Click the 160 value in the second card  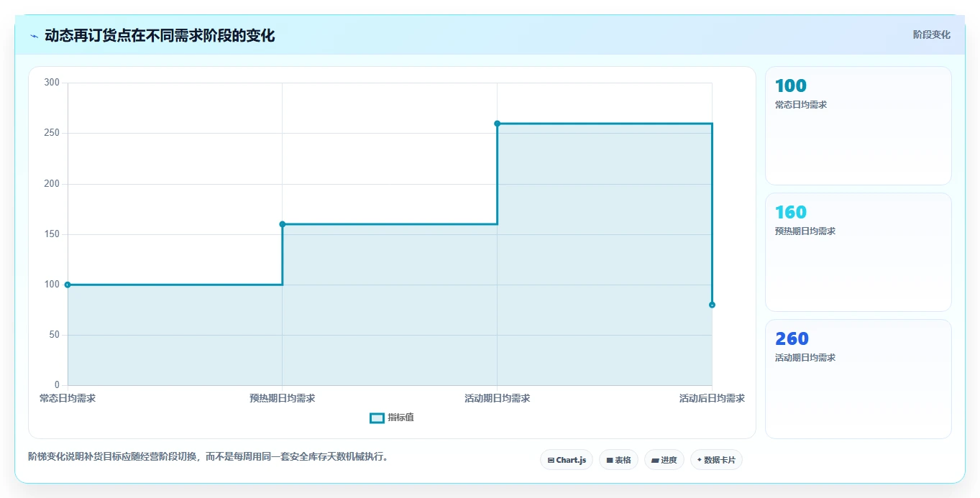pyautogui.click(x=791, y=212)
